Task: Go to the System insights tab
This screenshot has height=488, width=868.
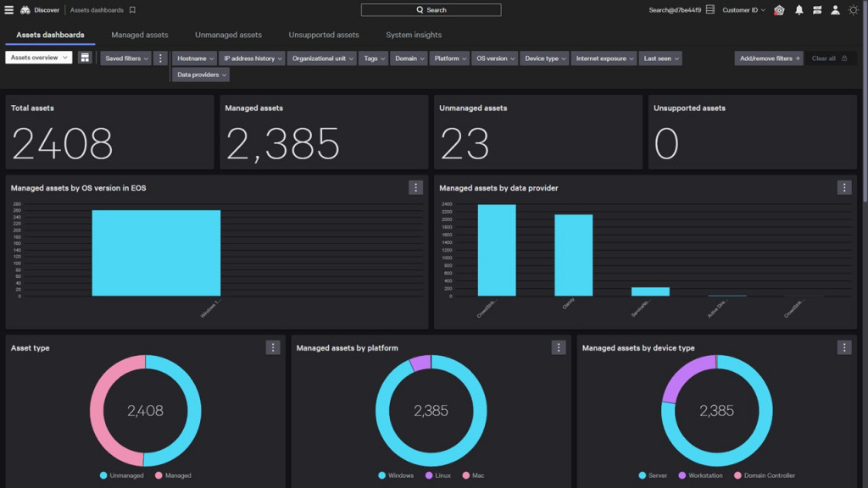Action: 413,35
